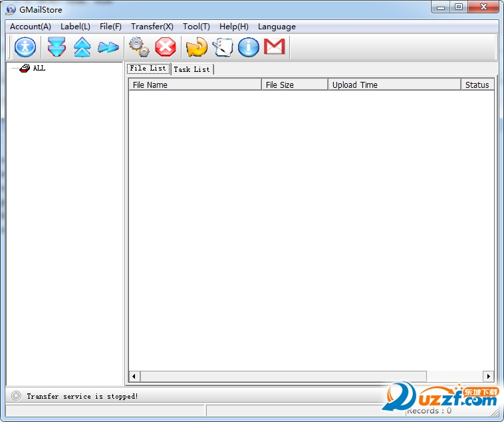Viewport: 504px width, 422px height.
Task: Open the Language menu
Action: [x=277, y=27]
